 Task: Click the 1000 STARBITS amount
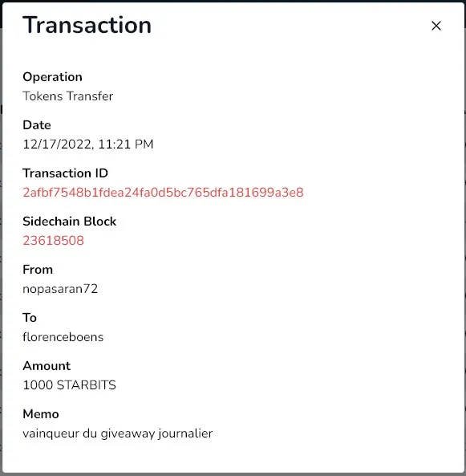(x=69, y=385)
